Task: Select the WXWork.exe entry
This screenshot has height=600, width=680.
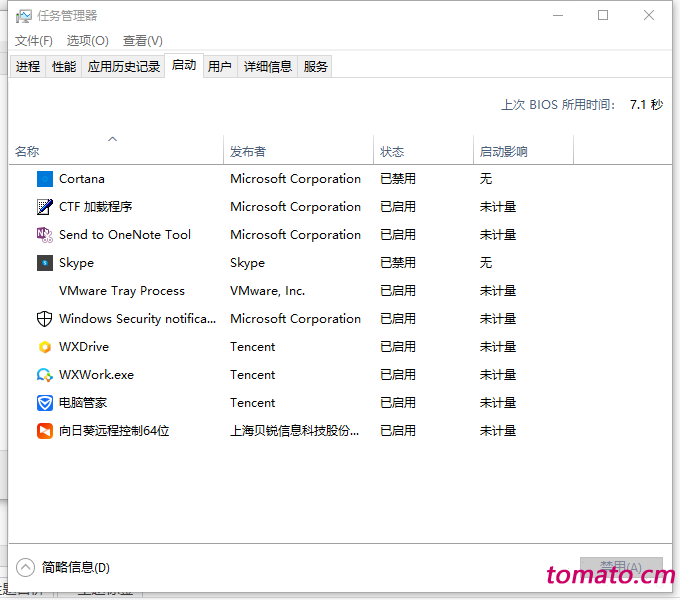Action: [96, 375]
